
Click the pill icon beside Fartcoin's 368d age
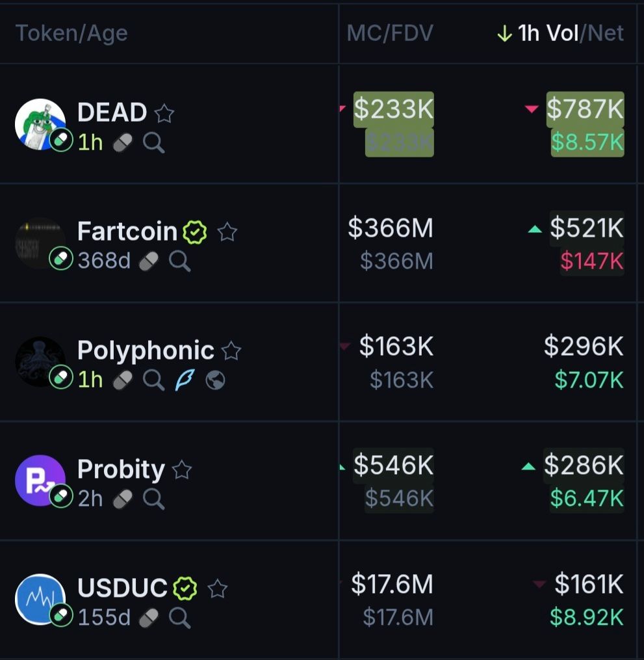tap(149, 261)
